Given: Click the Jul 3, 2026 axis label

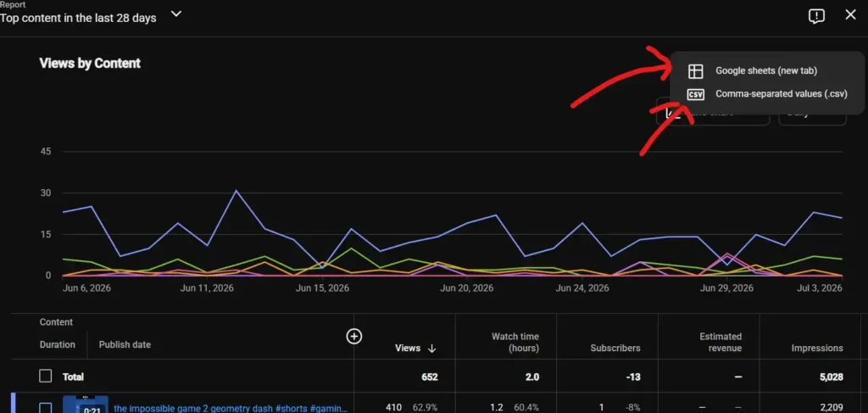Looking at the screenshot, I should (819, 287).
